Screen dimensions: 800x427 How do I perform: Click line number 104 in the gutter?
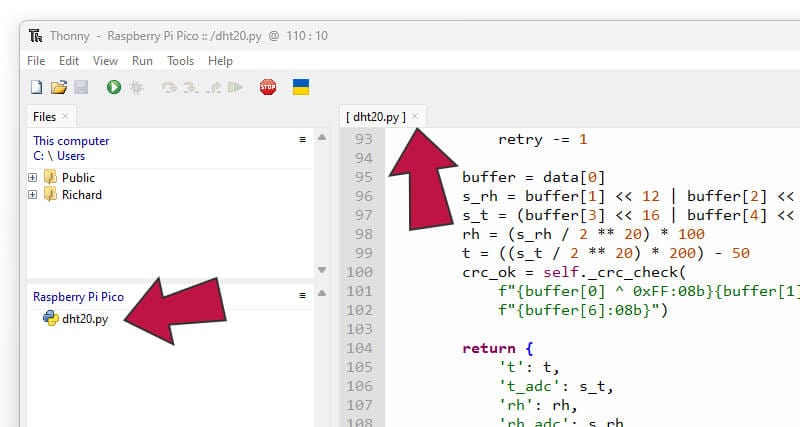(360, 348)
